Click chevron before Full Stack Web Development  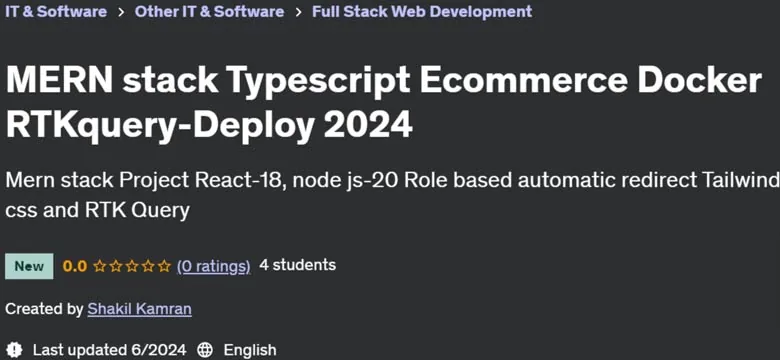click(x=298, y=12)
